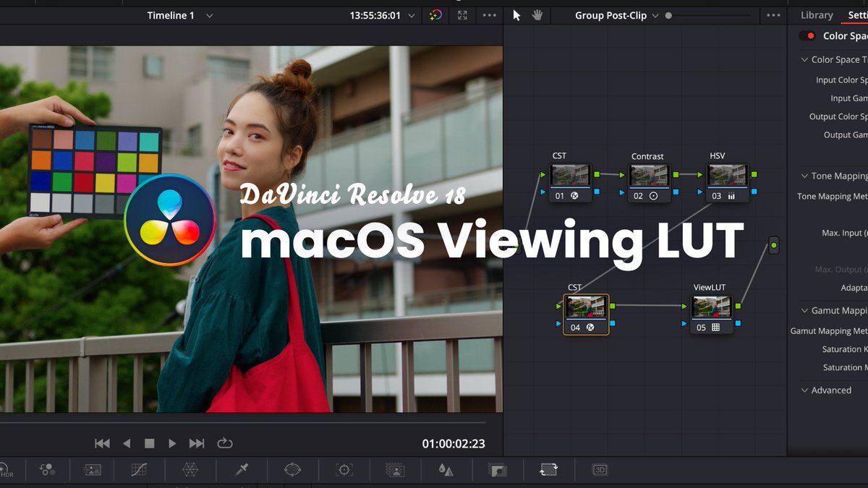This screenshot has width=868, height=488.
Task: Open the Sizing palette
Action: (548, 470)
